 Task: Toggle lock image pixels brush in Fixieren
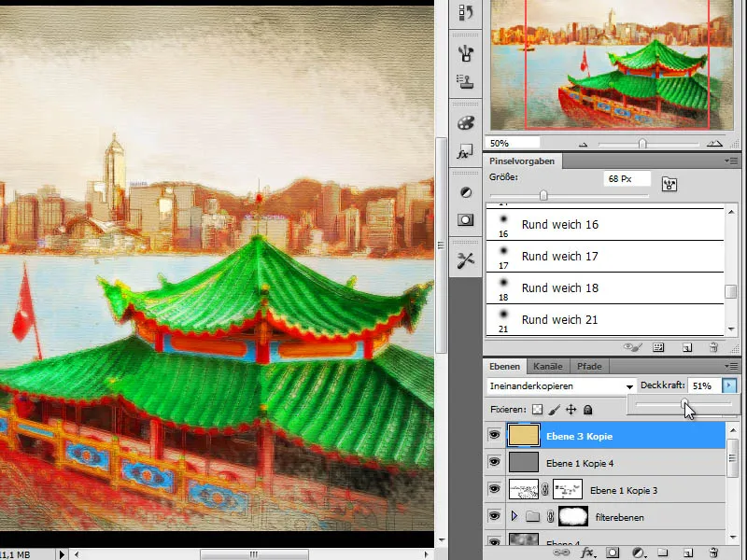pyautogui.click(x=555, y=410)
